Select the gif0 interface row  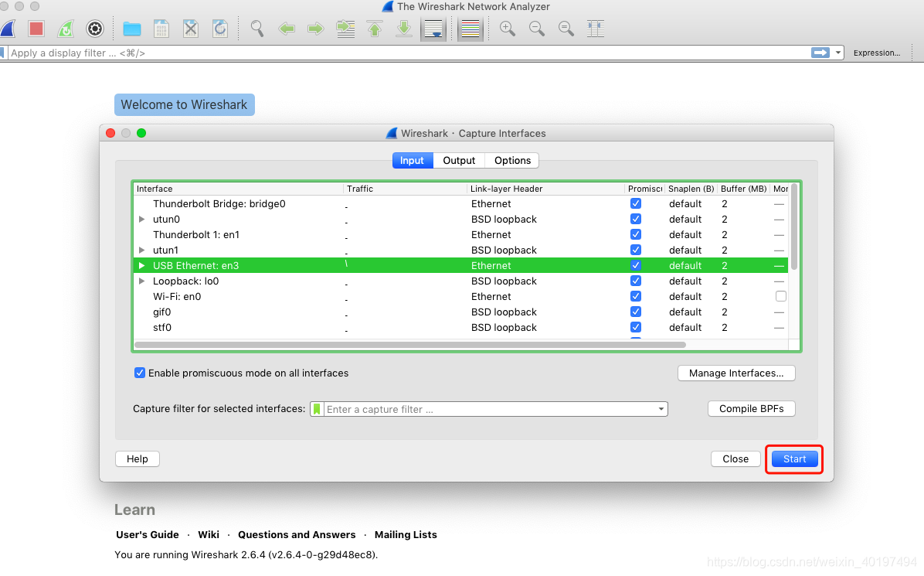(460, 312)
